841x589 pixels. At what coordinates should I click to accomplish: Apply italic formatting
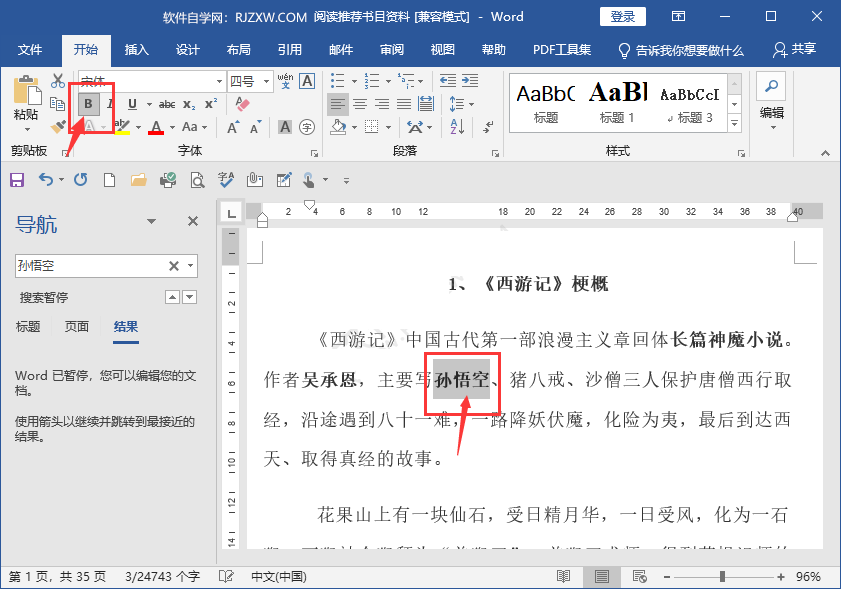point(110,104)
